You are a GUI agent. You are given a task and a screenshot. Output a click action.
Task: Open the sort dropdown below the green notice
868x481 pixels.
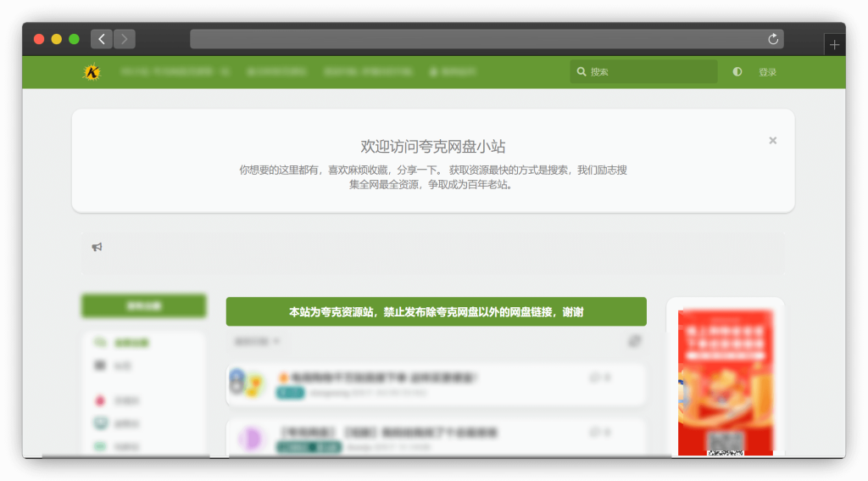(x=257, y=341)
